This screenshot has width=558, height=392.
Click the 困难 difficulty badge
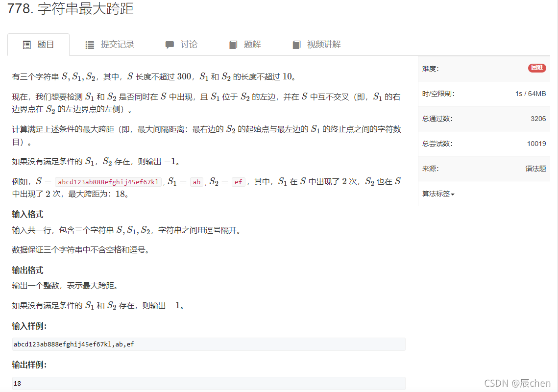point(537,68)
